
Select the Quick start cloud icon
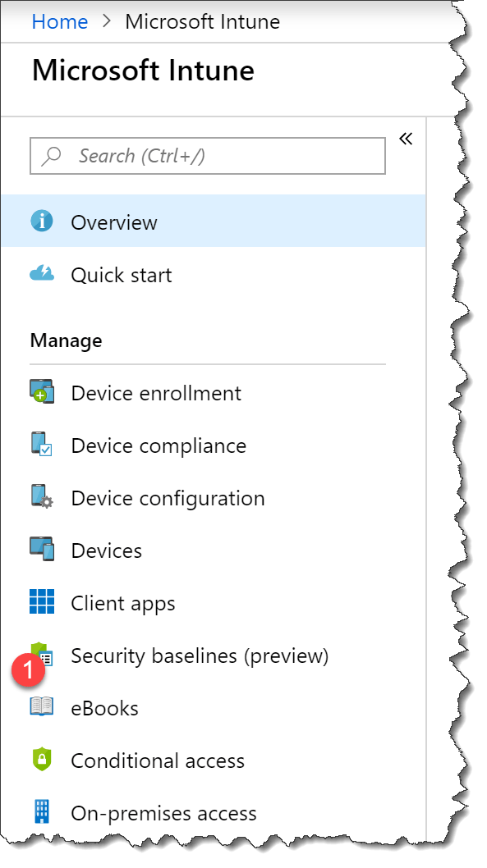(x=41, y=274)
